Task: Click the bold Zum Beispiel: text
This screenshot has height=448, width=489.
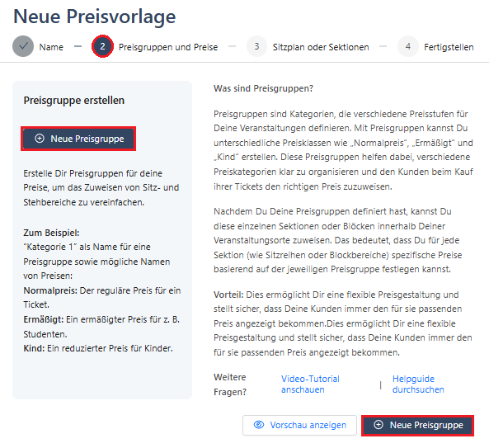Action: (51, 233)
